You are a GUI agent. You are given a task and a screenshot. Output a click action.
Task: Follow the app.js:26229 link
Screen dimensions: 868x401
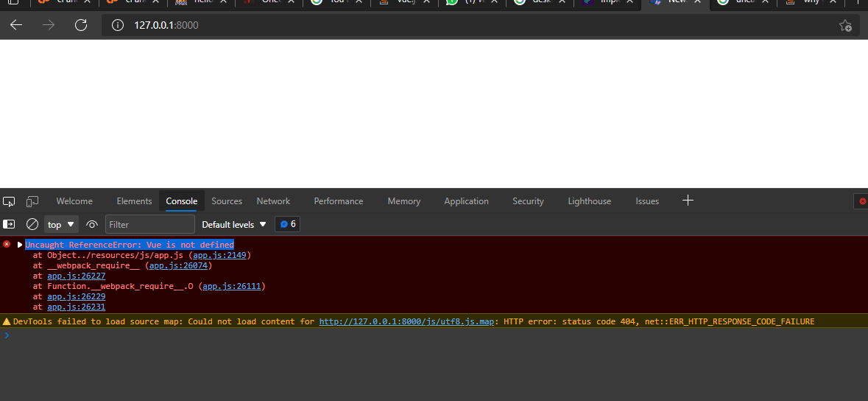click(x=77, y=297)
